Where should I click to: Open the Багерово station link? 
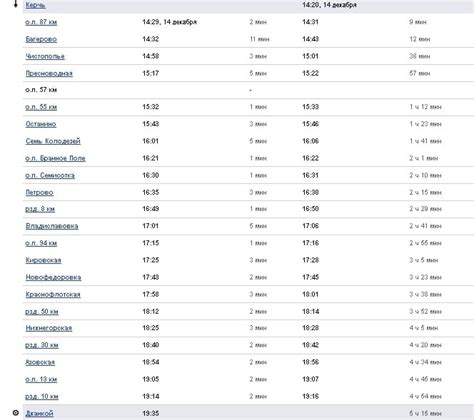pos(41,39)
